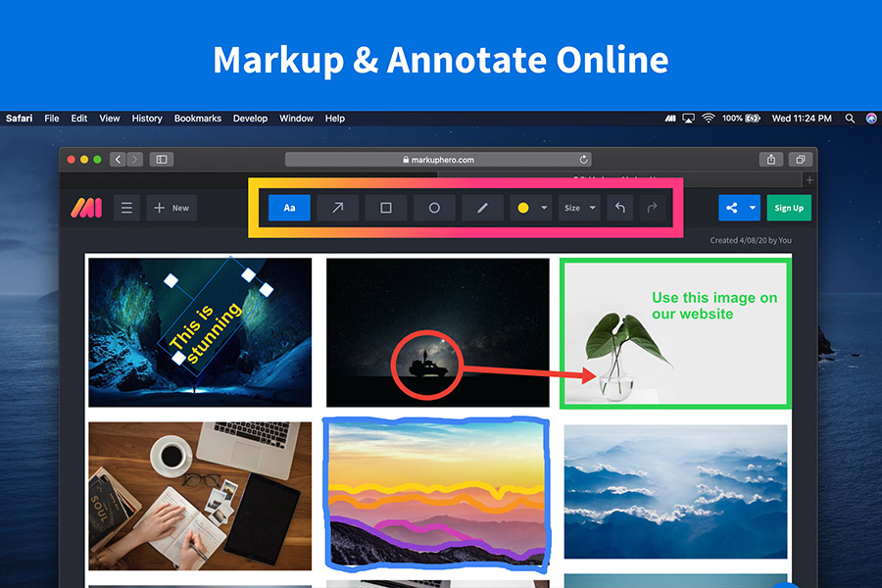882x588 pixels.
Task: Go forward in Safari
Action: 135,159
